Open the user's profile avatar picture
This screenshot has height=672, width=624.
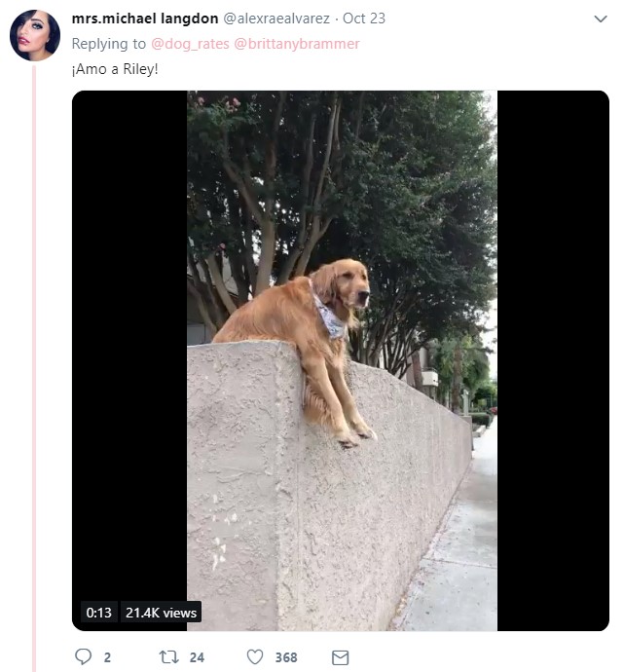click(35, 35)
